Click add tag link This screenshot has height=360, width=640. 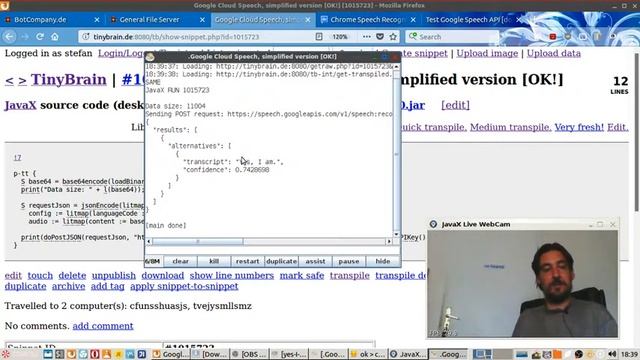pos(107,286)
